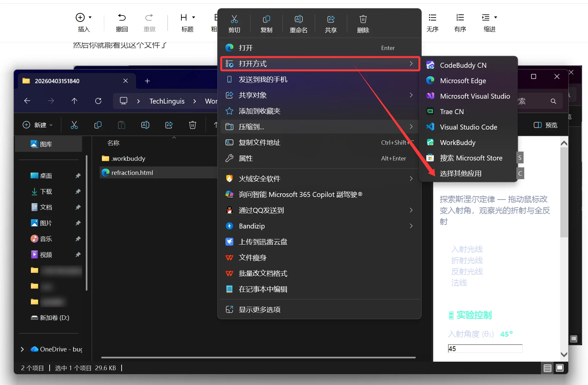Go up one folder level in Explorer
The image size is (588, 385).
pyautogui.click(x=74, y=101)
